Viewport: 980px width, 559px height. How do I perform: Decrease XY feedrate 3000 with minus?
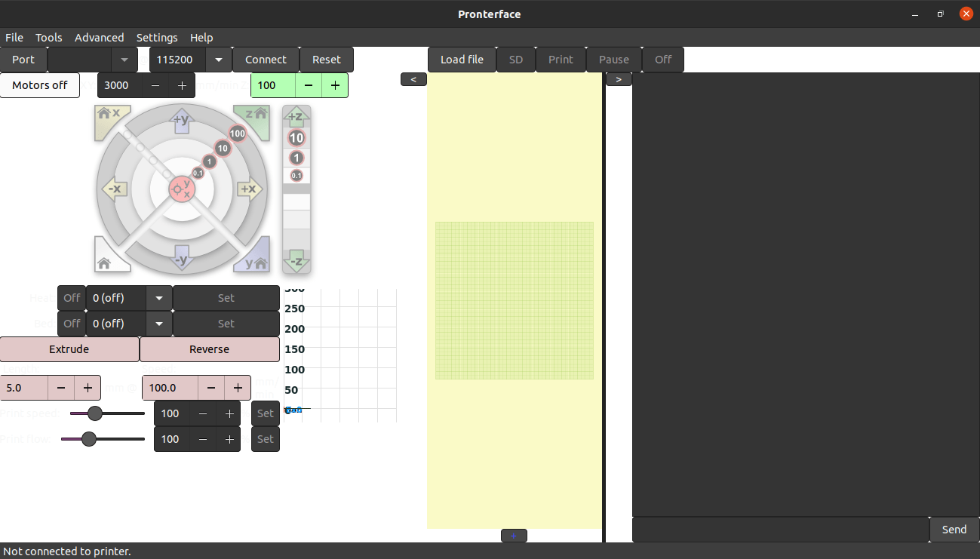155,85
